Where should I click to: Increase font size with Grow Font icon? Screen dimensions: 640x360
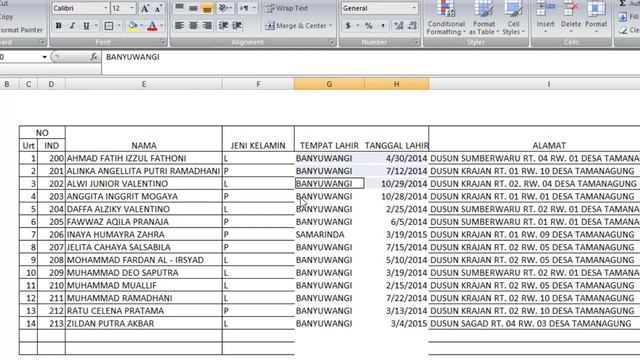(145, 8)
